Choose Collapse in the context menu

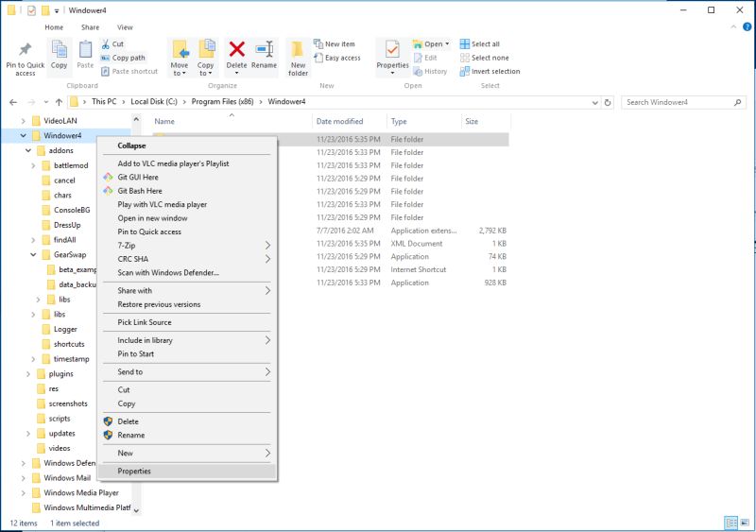pos(187,146)
